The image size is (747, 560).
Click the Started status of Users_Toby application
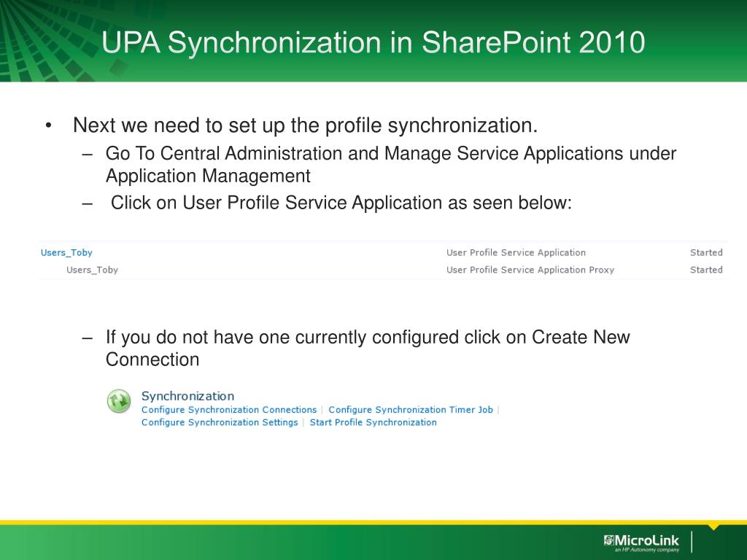[x=706, y=253]
